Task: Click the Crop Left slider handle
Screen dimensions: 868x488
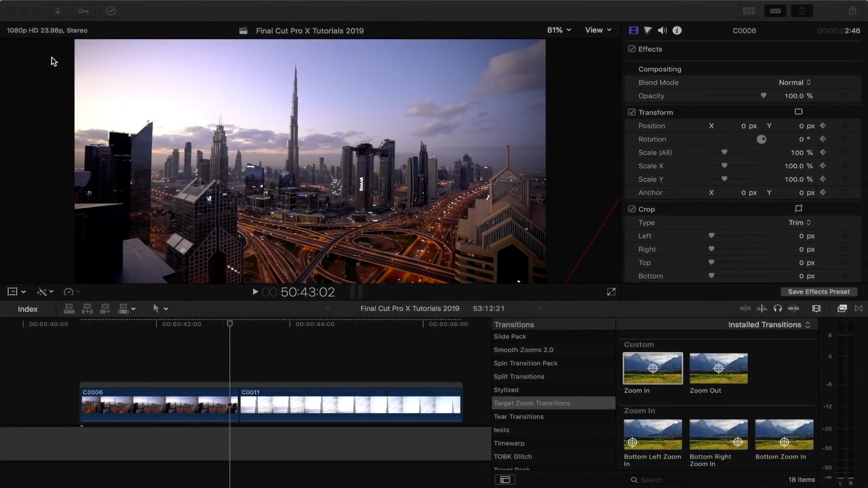Action: (x=711, y=235)
